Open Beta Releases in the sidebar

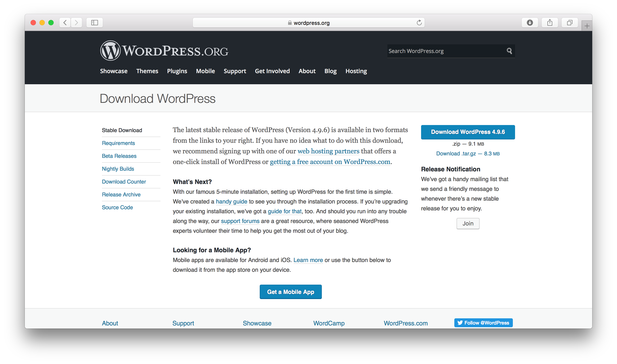coord(119,156)
